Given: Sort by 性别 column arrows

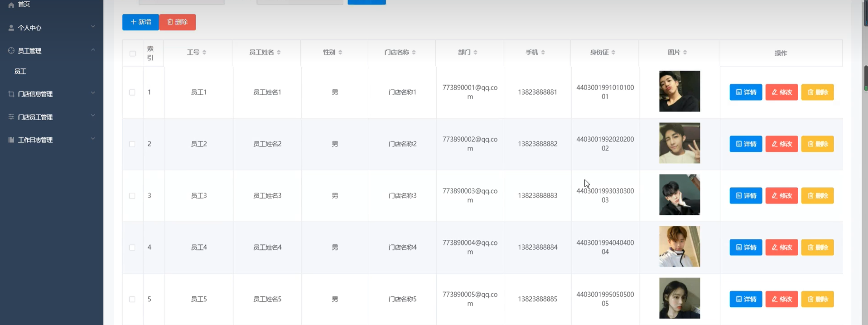Looking at the screenshot, I should (340, 53).
